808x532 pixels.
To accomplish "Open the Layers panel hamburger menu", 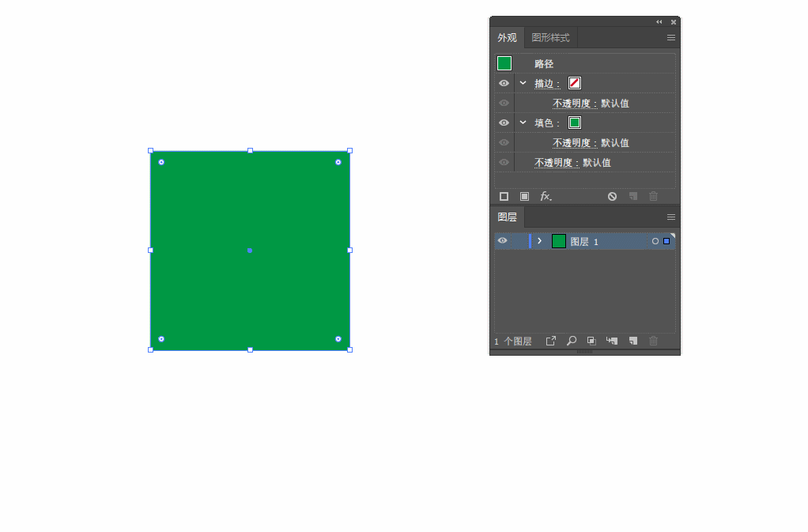I will click(671, 217).
